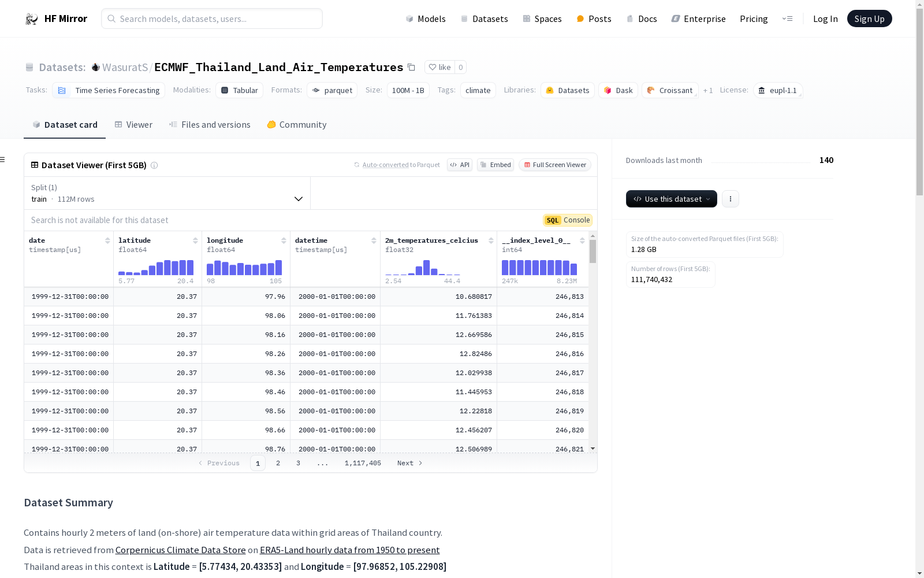Open Corpernicus Climate Data Store link
Viewport: 924px width, 578px height.
click(x=181, y=550)
